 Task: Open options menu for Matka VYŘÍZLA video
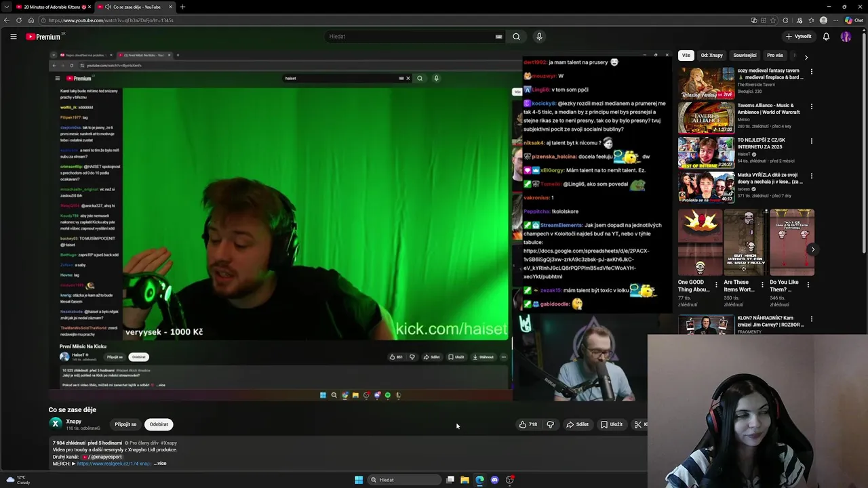(811, 176)
